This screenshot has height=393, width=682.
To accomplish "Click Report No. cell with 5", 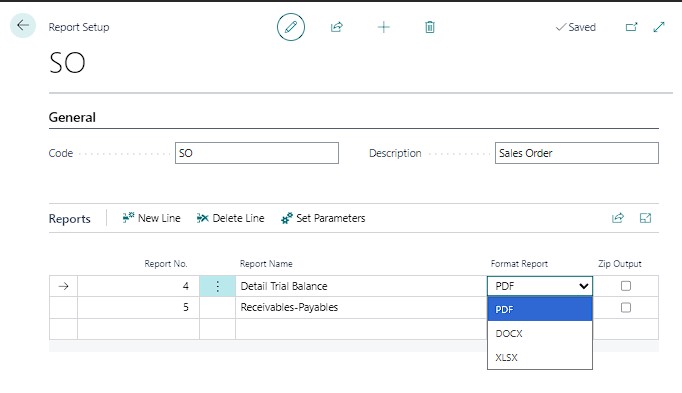I will 138,307.
